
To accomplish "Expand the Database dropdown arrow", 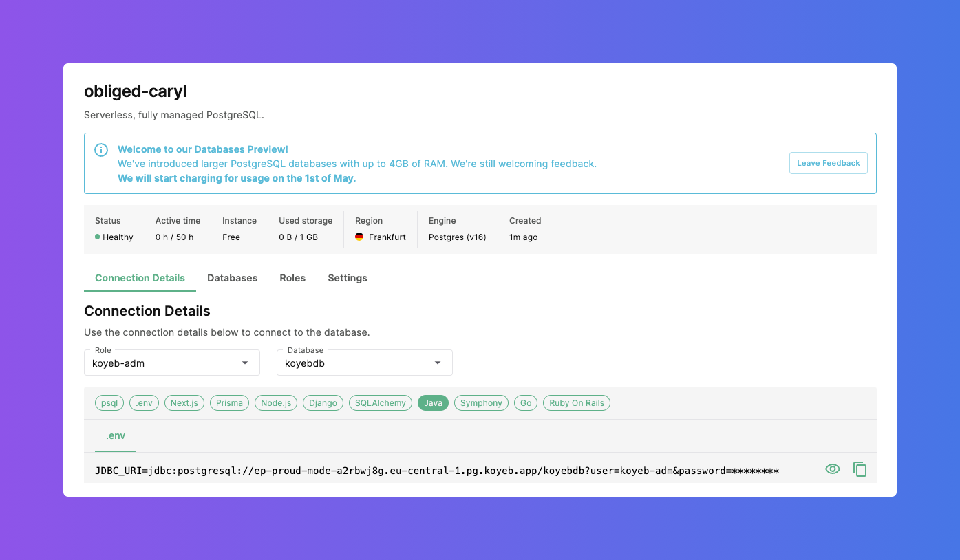I will 438,363.
